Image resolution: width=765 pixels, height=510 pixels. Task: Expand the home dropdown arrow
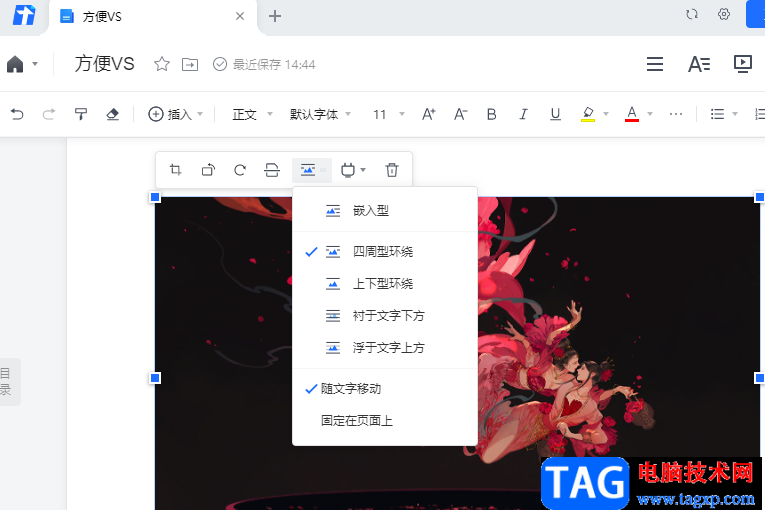click(x=35, y=63)
